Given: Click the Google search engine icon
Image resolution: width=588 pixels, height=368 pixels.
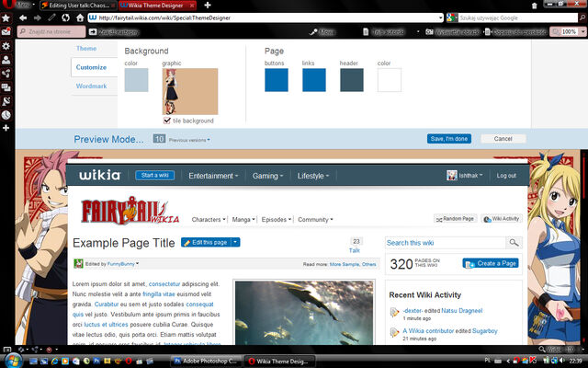Looking at the screenshot, I should (451, 17).
